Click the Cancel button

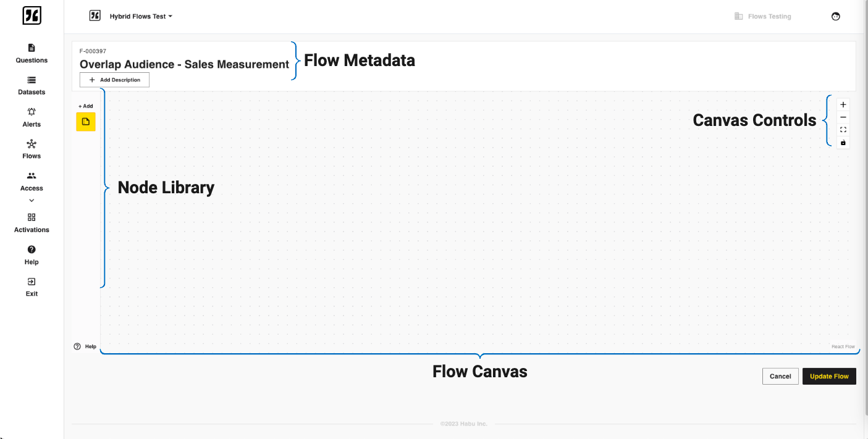780,376
